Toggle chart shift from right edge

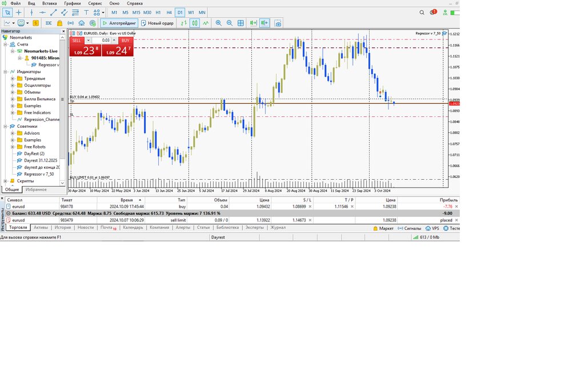click(265, 23)
